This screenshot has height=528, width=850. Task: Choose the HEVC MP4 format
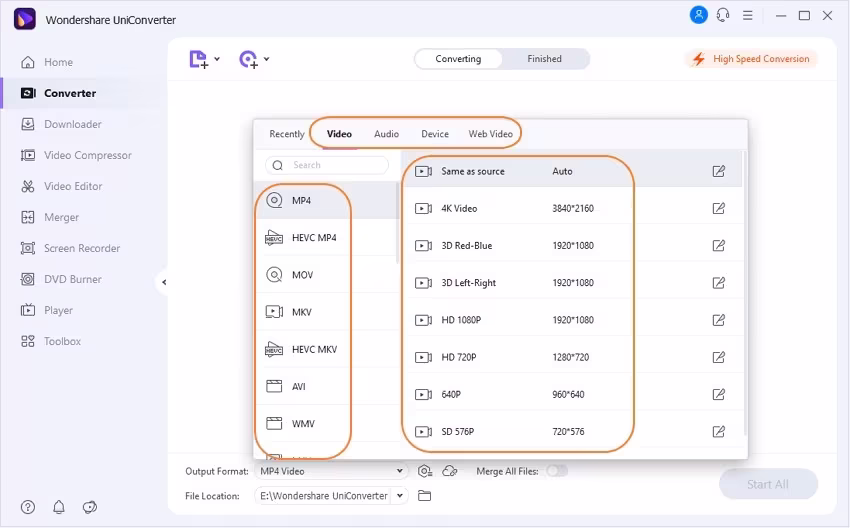pyautogui.click(x=326, y=237)
